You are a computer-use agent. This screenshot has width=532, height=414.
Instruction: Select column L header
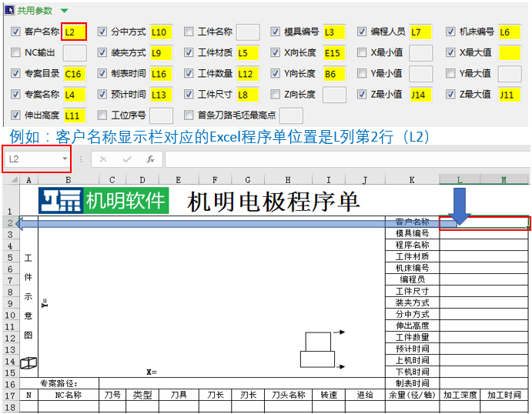[x=460, y=180]
